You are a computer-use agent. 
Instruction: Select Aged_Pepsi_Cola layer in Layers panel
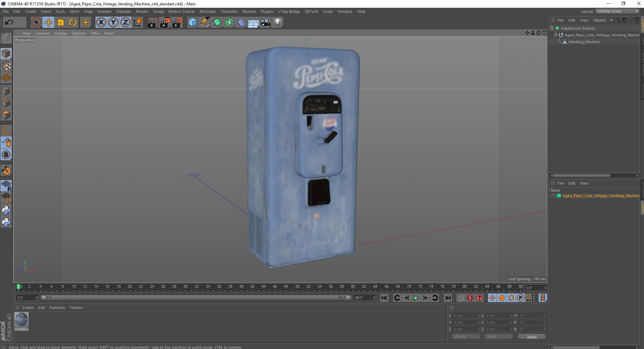click(x=601, y=196)
